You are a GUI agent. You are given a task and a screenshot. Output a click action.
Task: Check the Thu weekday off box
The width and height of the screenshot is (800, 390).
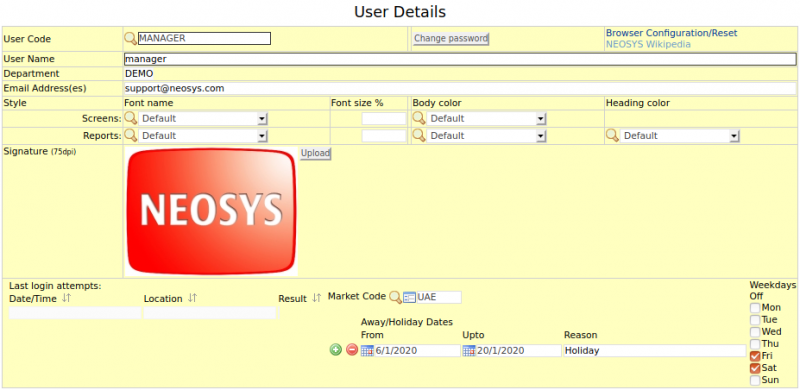[x=755, y=344]
